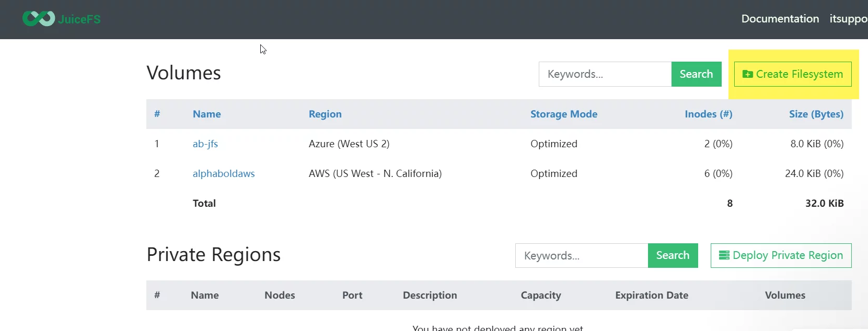The width and height of the screenshot is (868, 331).
Task: Focus the Private Regions keywords field
Action: (582, 255)
